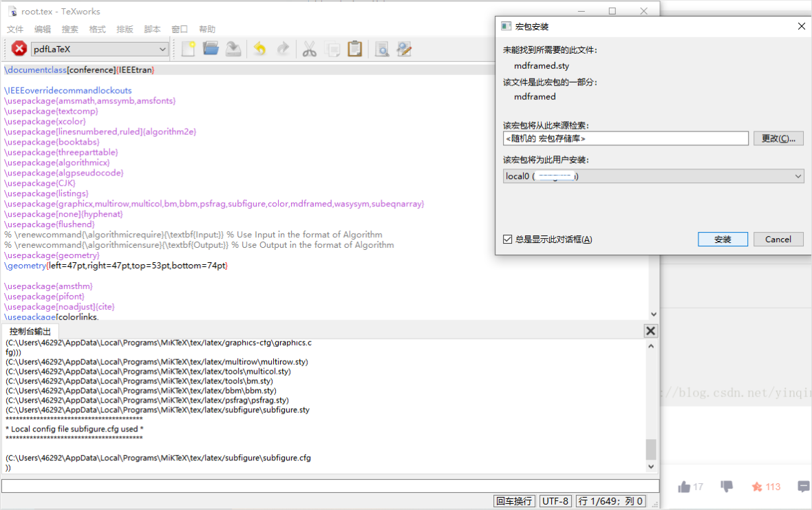Click the UTF-8 encoding indicator in status bar
Screen dimensions: 812x510
555,500
